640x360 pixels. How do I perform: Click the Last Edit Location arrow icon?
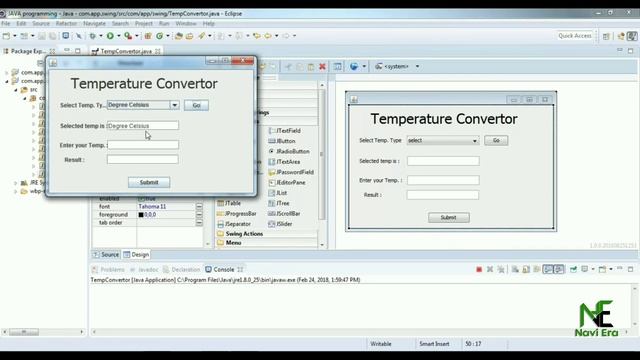(x=256, y=36)
